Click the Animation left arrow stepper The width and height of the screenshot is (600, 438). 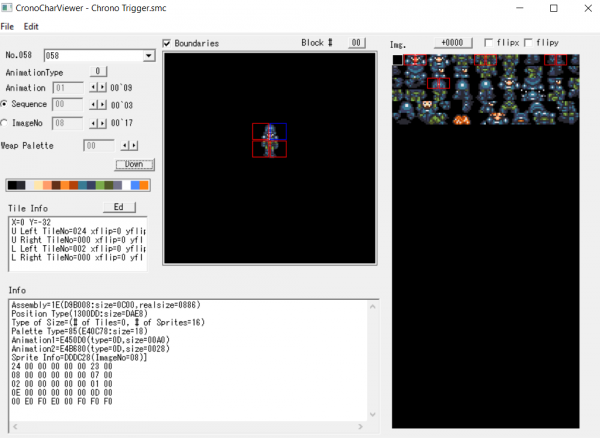[95, 87]
